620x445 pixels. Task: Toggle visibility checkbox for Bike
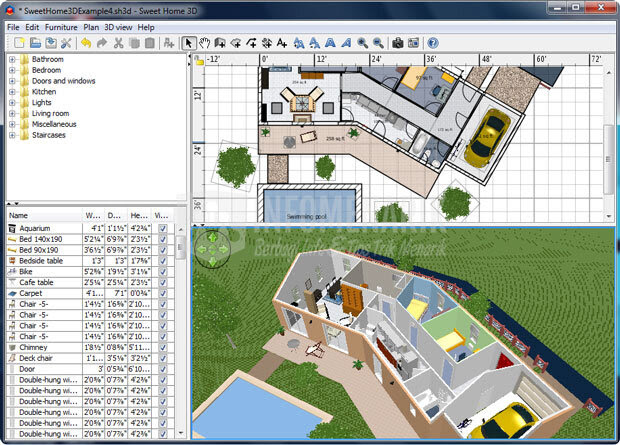click(163, 272)
